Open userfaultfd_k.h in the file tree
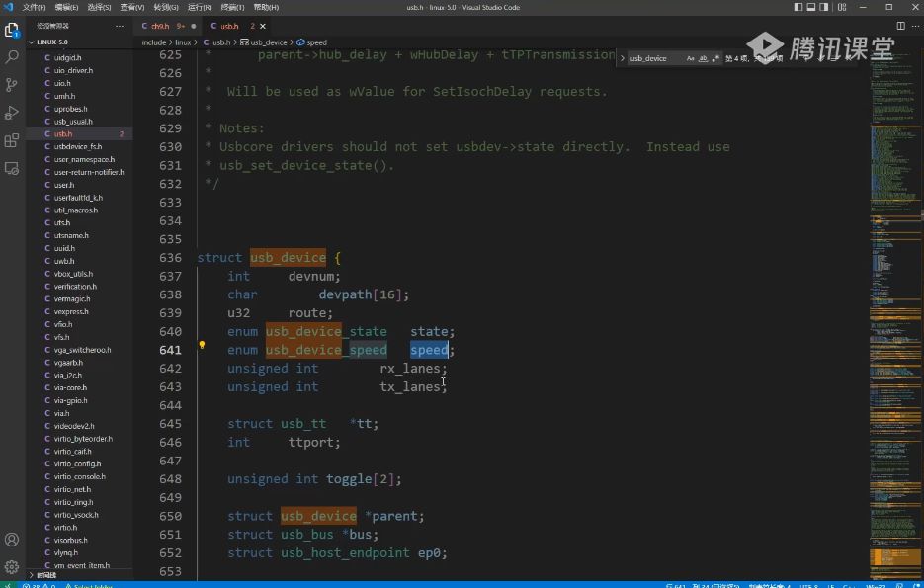The width and height of the screenshot is (924, 588). [x=78, y=198]
